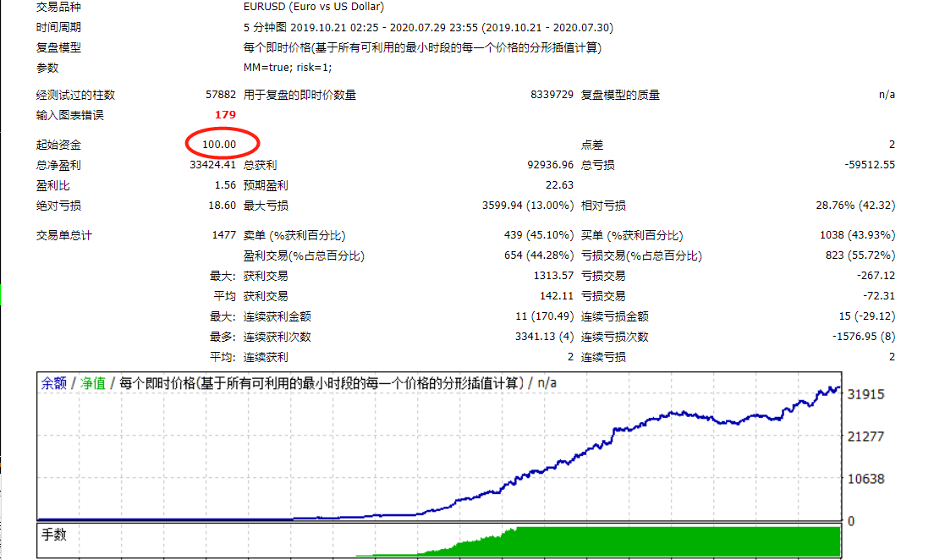Select the bars tested value 57882

(x=221, y=95)
